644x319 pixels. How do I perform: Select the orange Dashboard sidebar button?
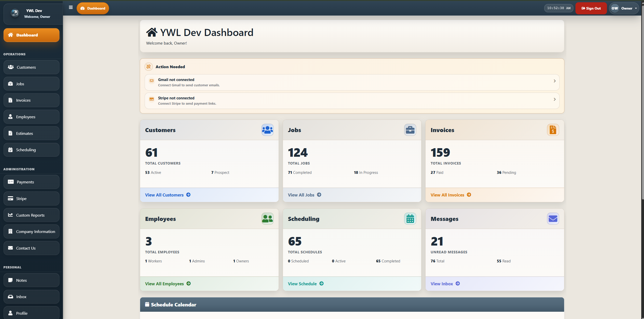click(31, 35)
